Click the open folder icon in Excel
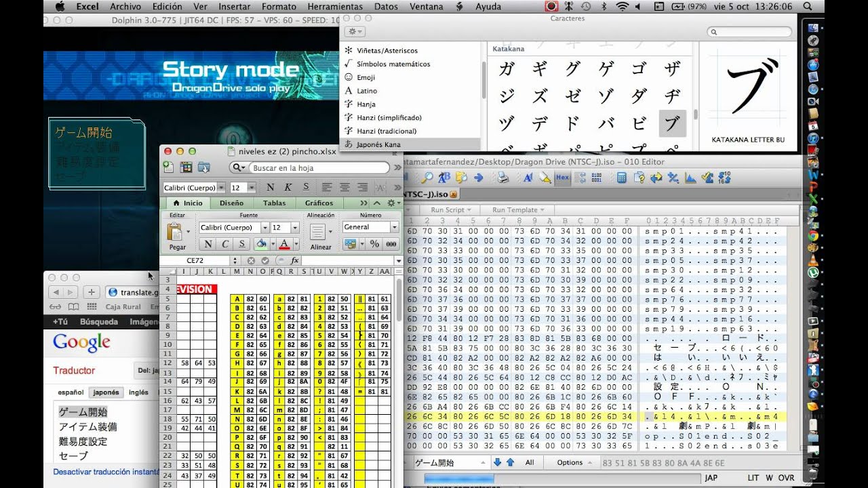This screenshot has height=488, width=868. click(x=203, y=167)
